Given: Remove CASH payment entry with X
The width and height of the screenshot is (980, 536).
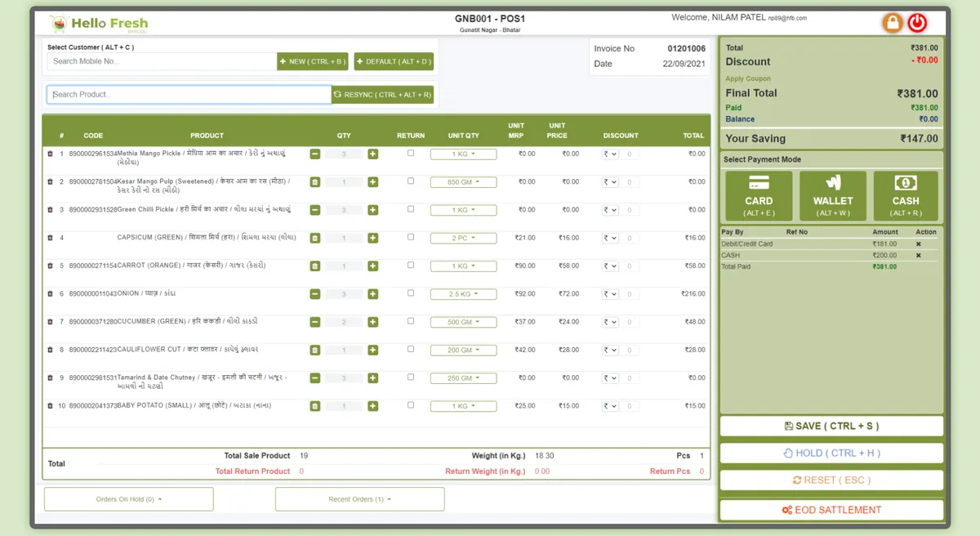Looking at the screenshot, I should pos(918,255).
